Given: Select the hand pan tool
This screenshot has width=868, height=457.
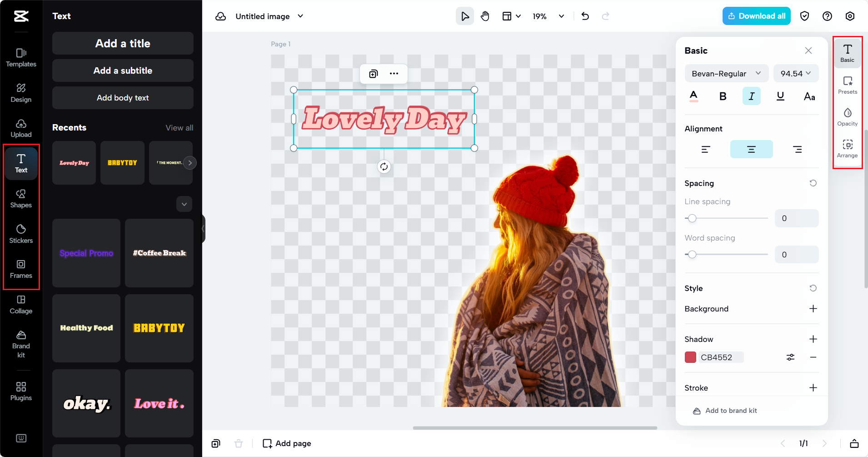Looking at the screenshot, I should click(484, 16).
